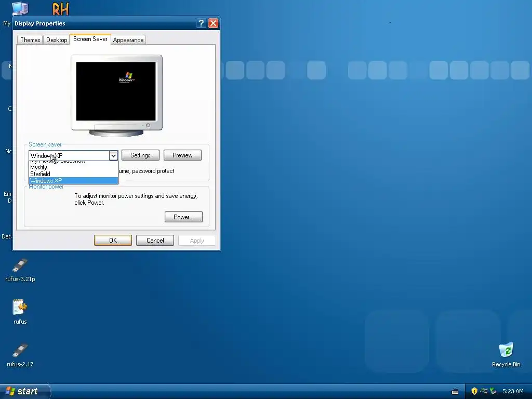Switch to the Desktop tab
The height and width of the screenshot is (399, 532).
pyautogui.click(x=57, y=40)
